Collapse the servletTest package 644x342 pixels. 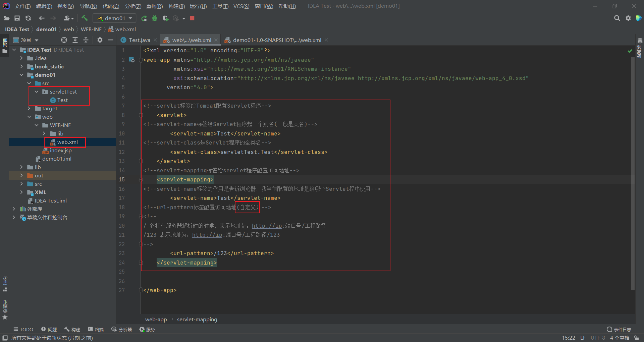(37, 92)
